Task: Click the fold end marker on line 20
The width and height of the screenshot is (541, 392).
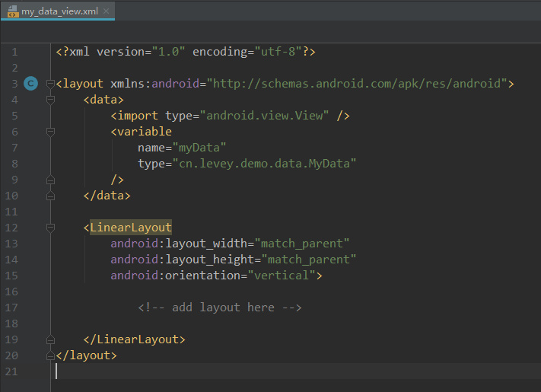Action: pyautogui.click(x=50, y=355)
